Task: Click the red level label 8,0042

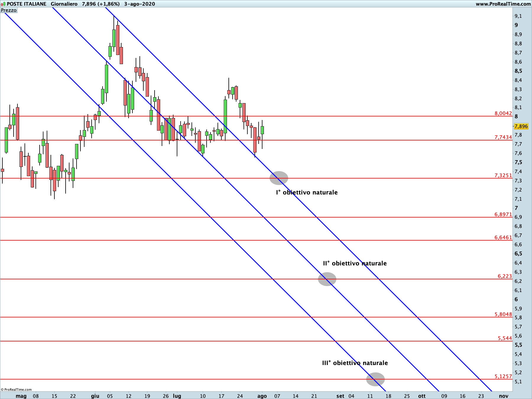Action: click(x=503, y=113)
